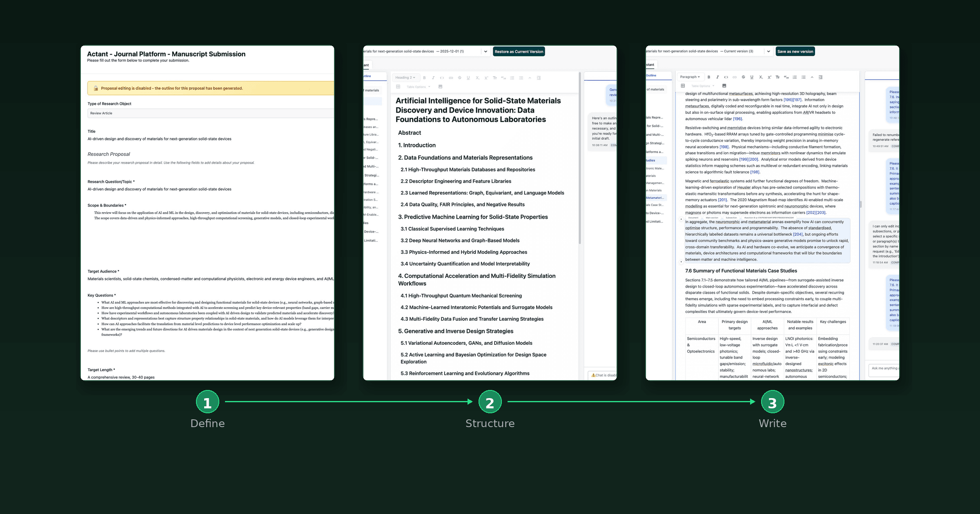This screenshot has width=980, height=514.
Task: Open the Paragraph style dropdown
Action: coord(690,77)
